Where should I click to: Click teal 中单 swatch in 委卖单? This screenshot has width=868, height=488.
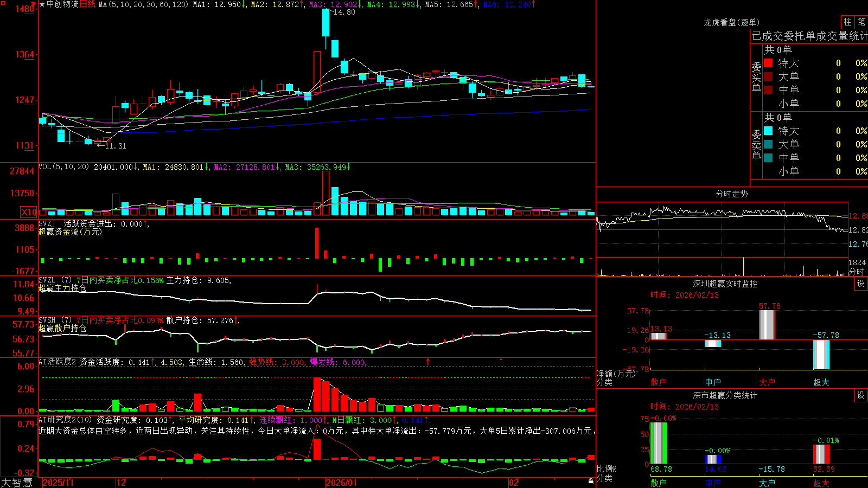point(768,158)
